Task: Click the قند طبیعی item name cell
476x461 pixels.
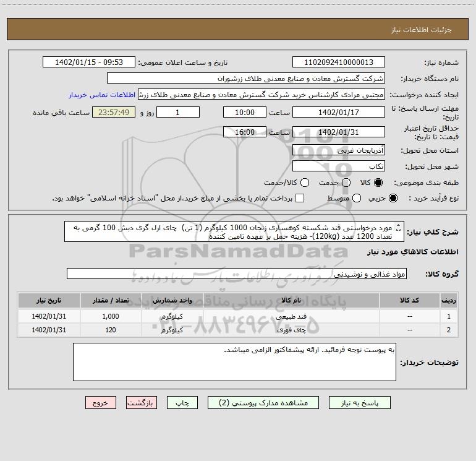Action: [291, 316]
